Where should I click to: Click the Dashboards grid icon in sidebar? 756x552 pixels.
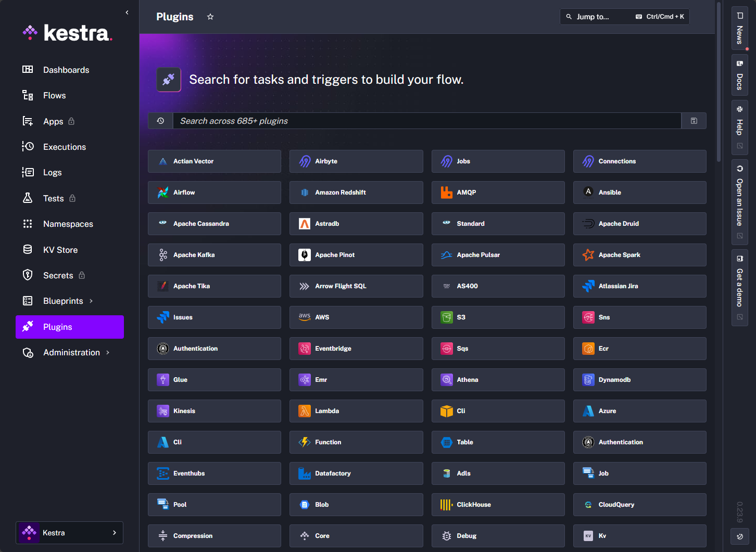tap(28, 70)
